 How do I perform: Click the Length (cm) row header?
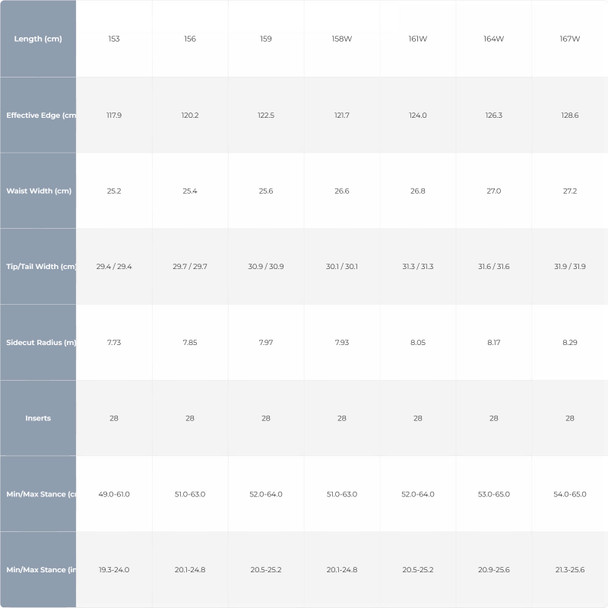click(38, 39)
